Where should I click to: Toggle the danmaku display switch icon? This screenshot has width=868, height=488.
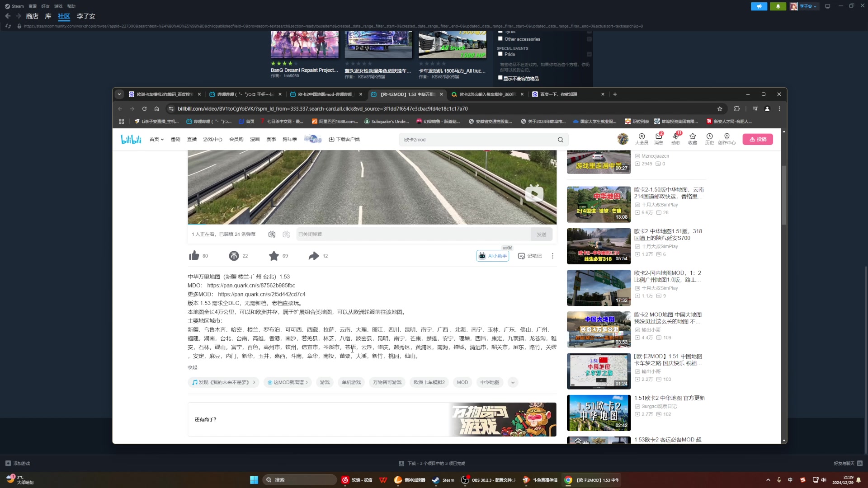272,234
